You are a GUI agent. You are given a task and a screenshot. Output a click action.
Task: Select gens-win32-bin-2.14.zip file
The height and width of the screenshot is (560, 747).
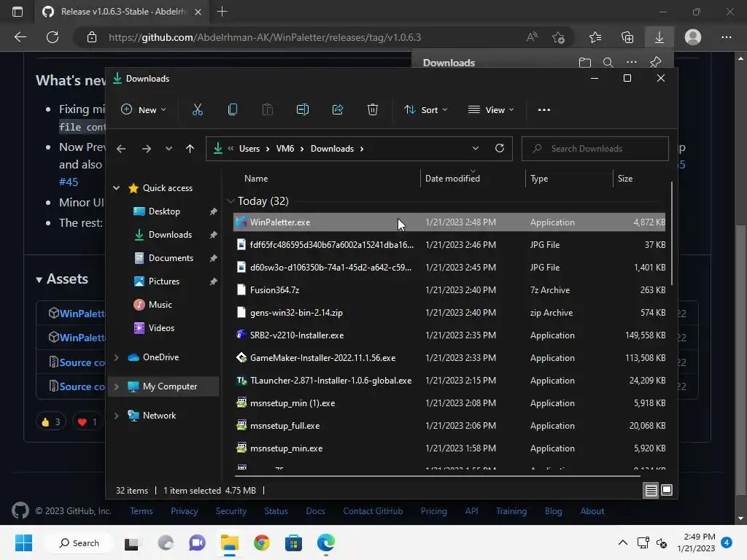point(449,313)
